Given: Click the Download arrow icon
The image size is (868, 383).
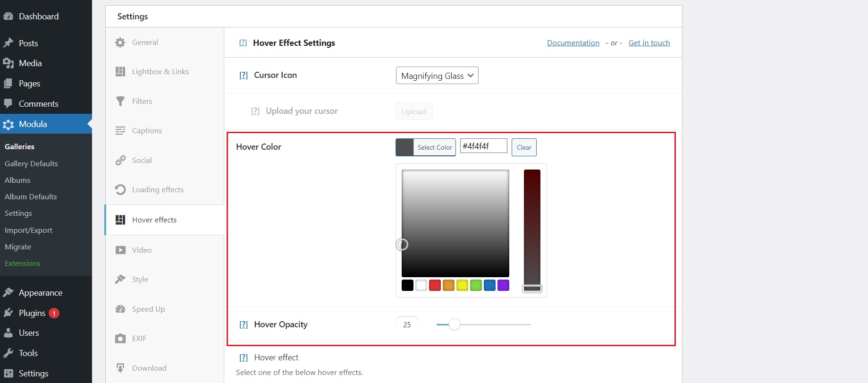Looking at the screenshot, I should [120, 368].
